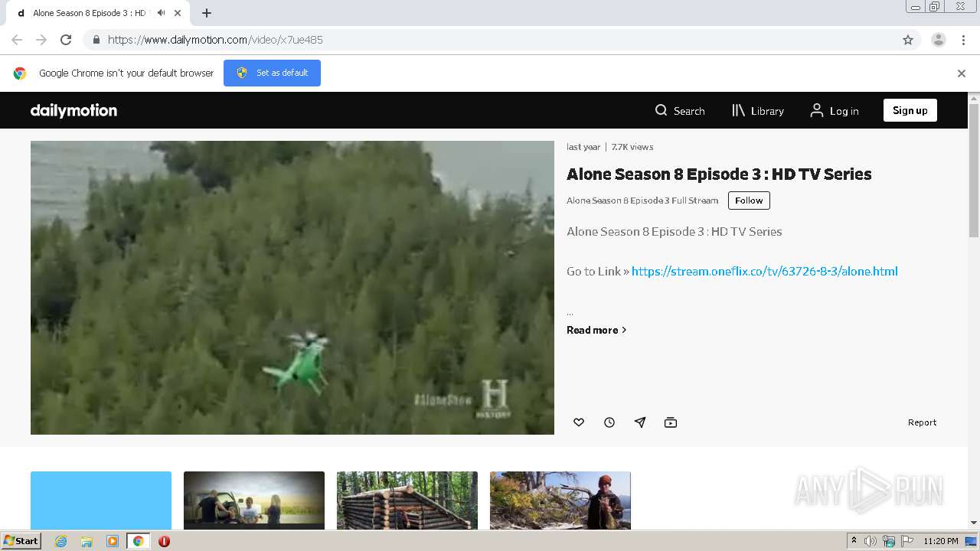Image resolution: width=980 pixels, height=551 pixels.
Task: View site security lock icon
Action: [96, 40]
